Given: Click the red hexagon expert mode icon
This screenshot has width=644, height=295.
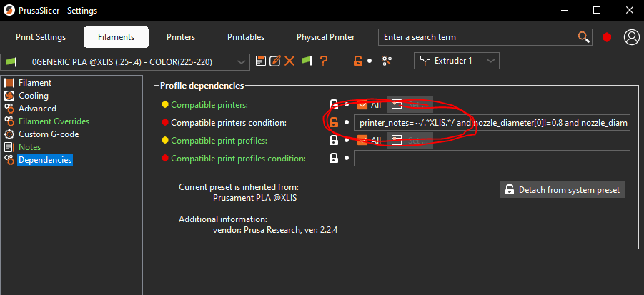Looking at the screenshot, I should click(x=607, y=37).
